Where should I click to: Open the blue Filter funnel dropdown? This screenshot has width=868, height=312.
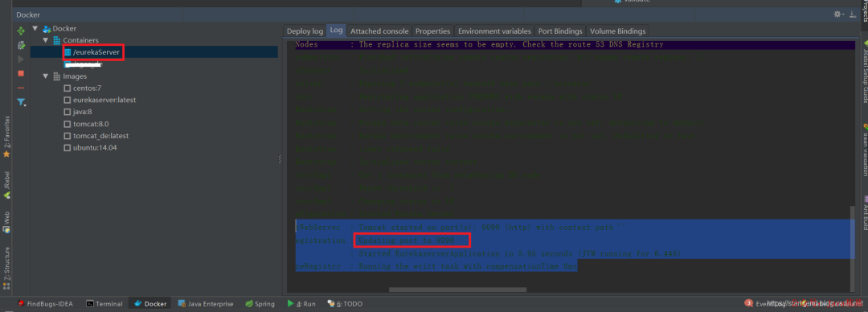click(22, 102)
